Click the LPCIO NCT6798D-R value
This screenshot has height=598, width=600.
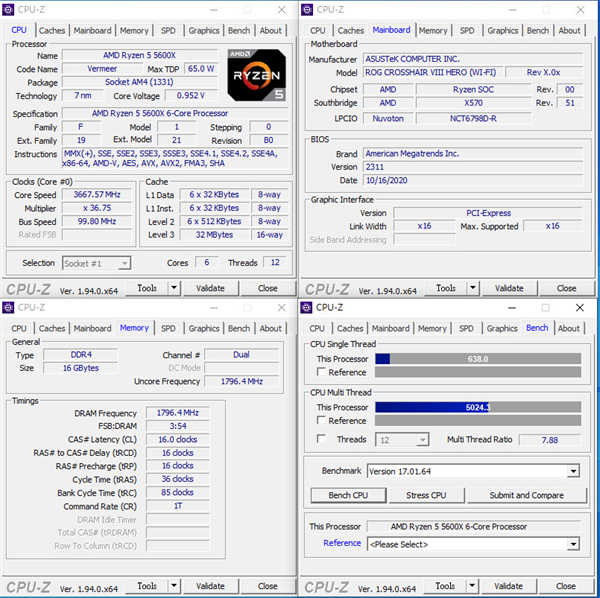[x=473, y=118]
